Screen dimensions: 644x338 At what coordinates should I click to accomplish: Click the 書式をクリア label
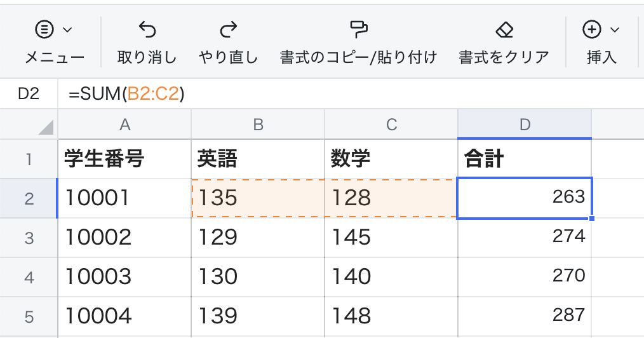coord(504,58)
